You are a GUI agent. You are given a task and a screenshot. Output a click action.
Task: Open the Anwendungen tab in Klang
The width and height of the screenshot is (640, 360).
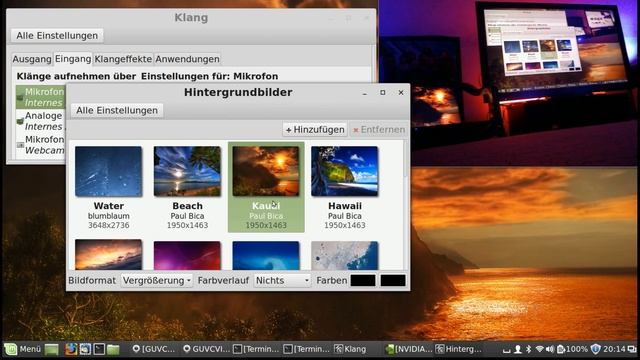[187, 59]
